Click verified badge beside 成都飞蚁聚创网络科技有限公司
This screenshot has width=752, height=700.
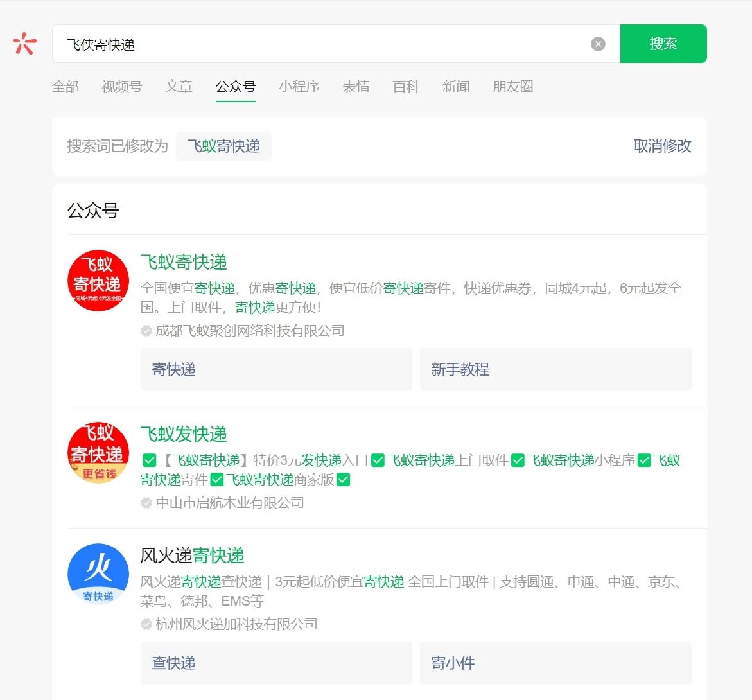pos(146,331)
